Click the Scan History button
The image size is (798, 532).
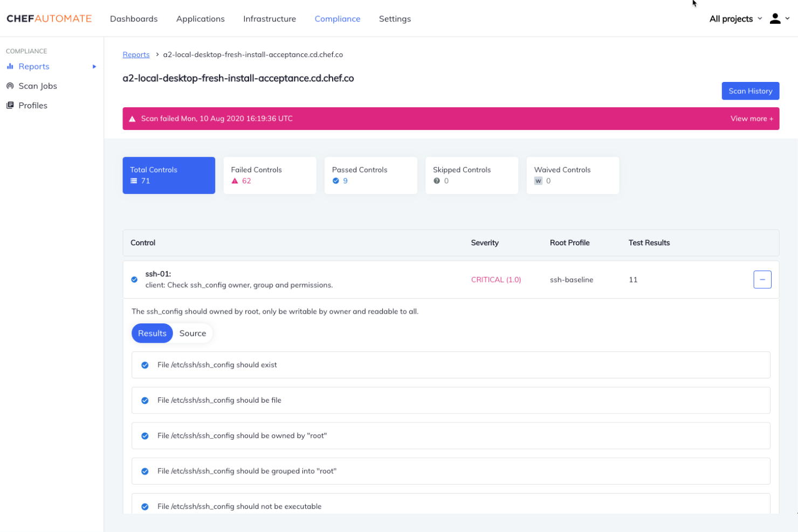click(750, 91)
